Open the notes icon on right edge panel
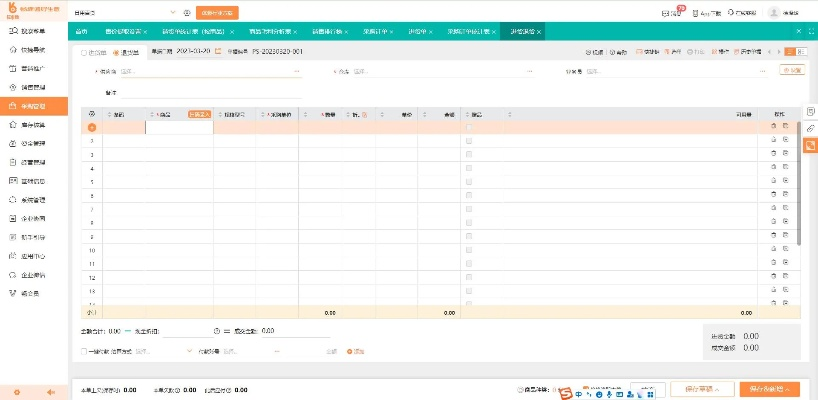The height and width of the screenshot is (400, 818). [811, 112]
